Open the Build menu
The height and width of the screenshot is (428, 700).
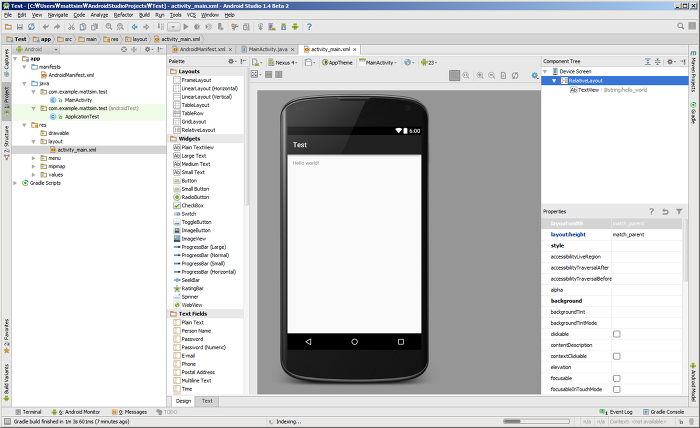pos(144,15)
